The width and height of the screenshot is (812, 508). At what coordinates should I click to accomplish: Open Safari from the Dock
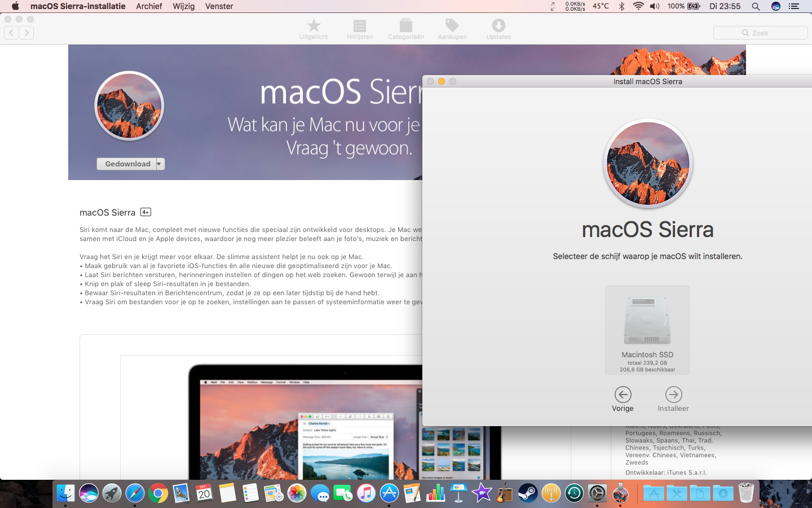click(135, 493)
